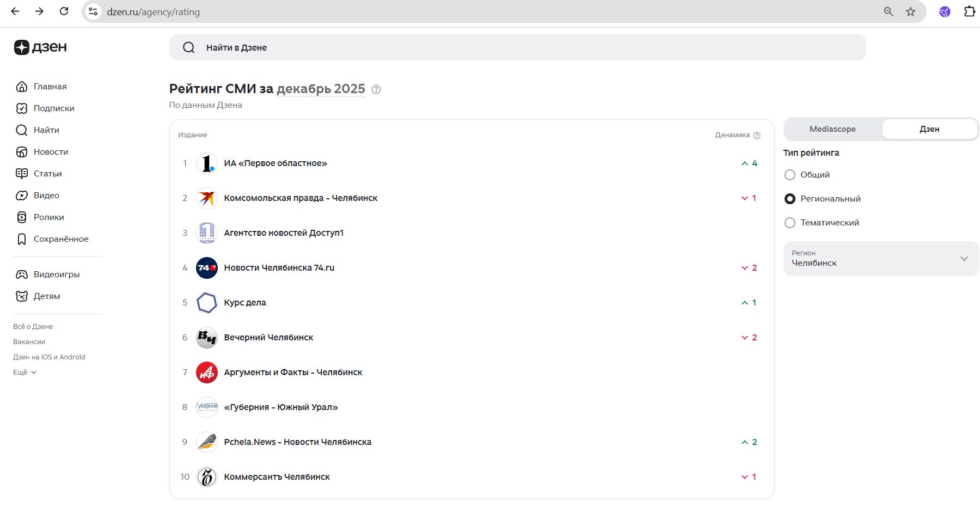Choose the Тематический rating type
This screenshot has width=980, height=519.
pyautogui.click(x=789, y=223)
